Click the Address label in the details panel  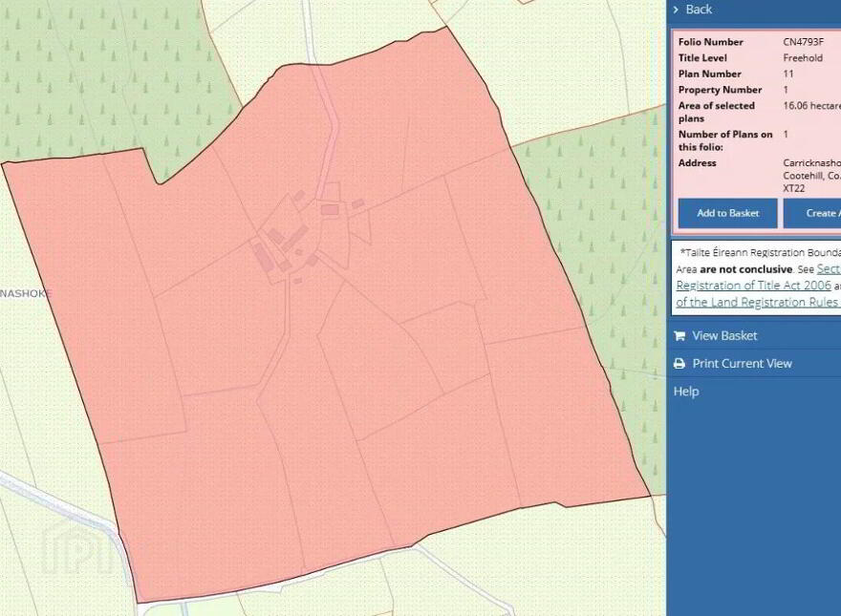point(697,163)
